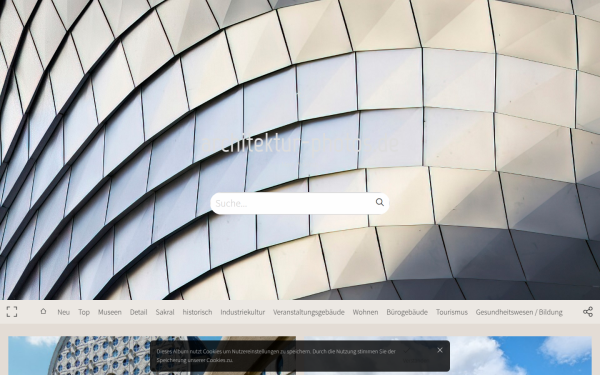
Task: Click the magnifier search icon
Action: pos(379,202)
